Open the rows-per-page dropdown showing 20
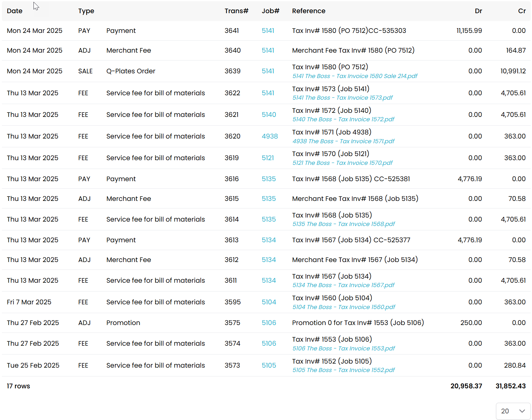 (x=513, y=411)
